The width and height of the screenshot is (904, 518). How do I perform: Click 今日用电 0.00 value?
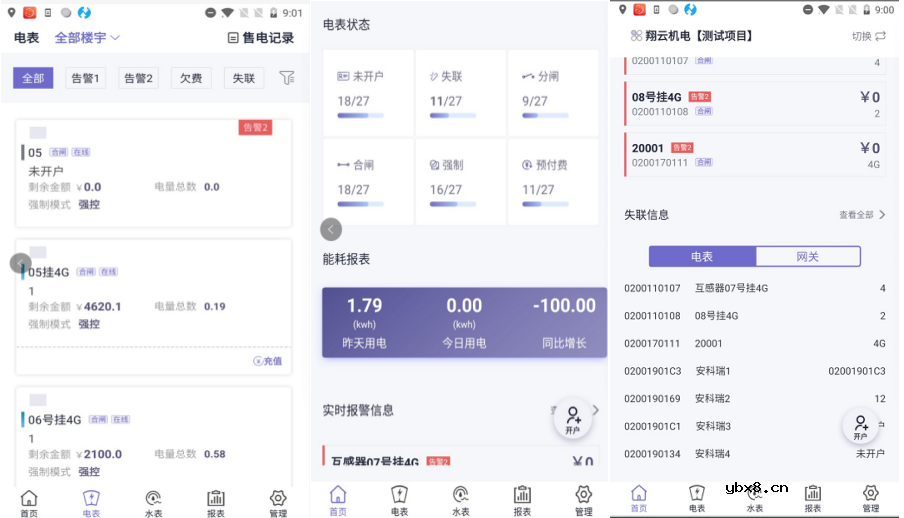(464, 306)
